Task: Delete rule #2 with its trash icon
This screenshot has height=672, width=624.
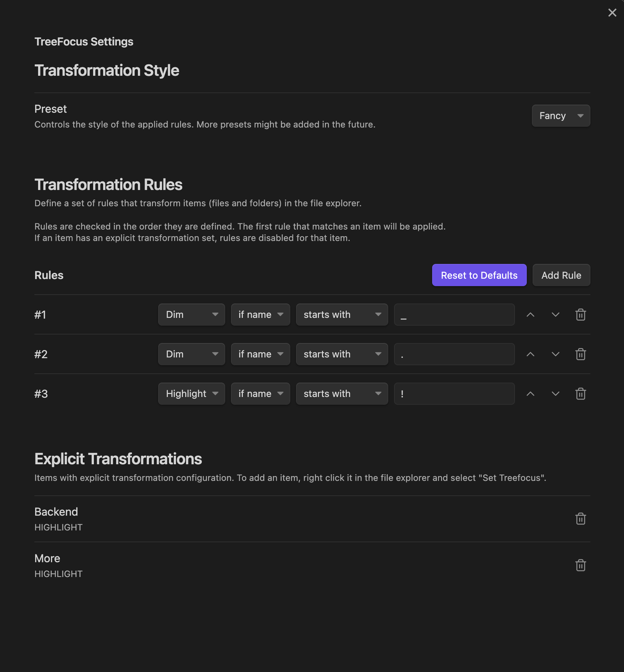Action: (x=580, y=354)
